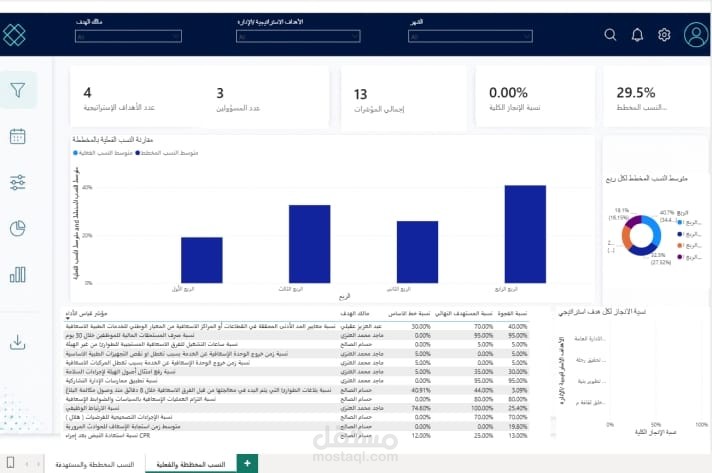Click the 19.80% gap value in the table

518,426
